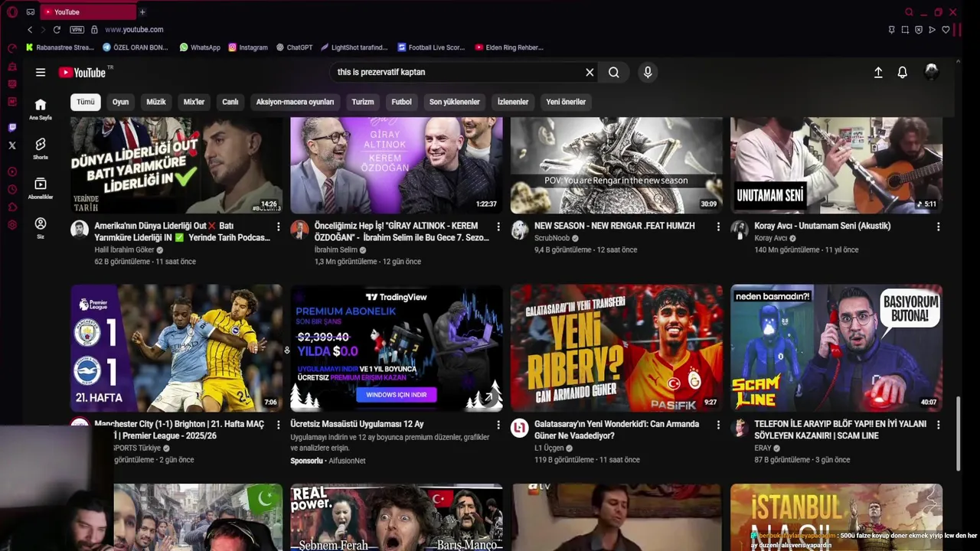The height and width of the screenshot is (551, 980).
Task: Switch to the YouTube browser tab
Action: point(87,12)
